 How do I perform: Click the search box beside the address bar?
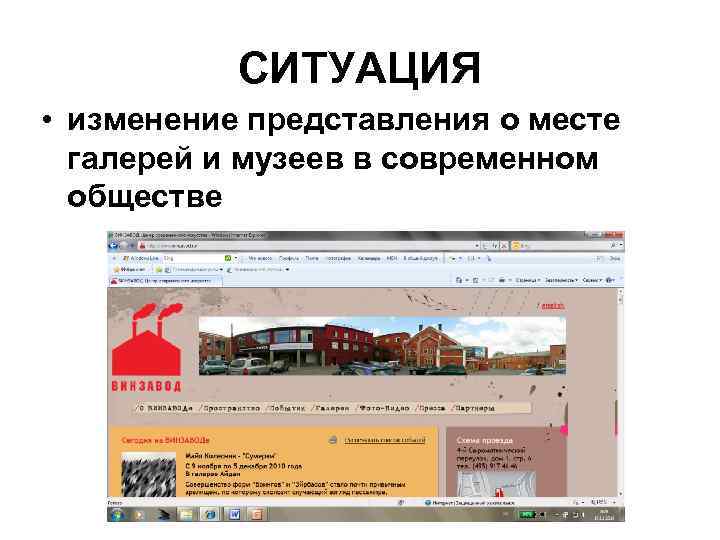[566, 246]
